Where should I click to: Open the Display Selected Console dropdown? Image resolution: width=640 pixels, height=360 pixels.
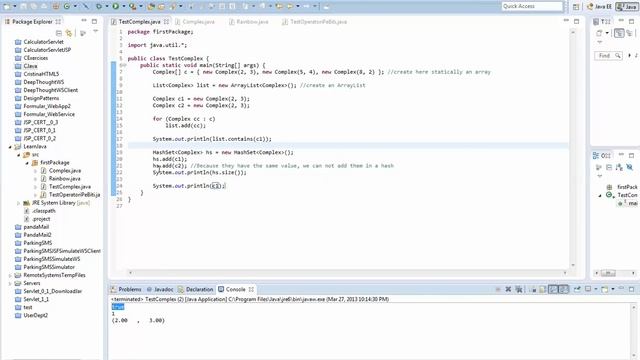[596, 289]
